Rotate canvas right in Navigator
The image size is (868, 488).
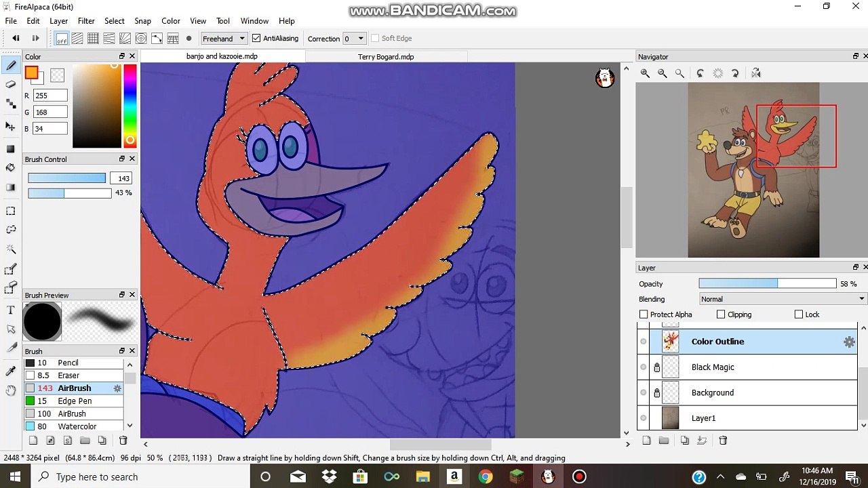[x=735, y=73]
